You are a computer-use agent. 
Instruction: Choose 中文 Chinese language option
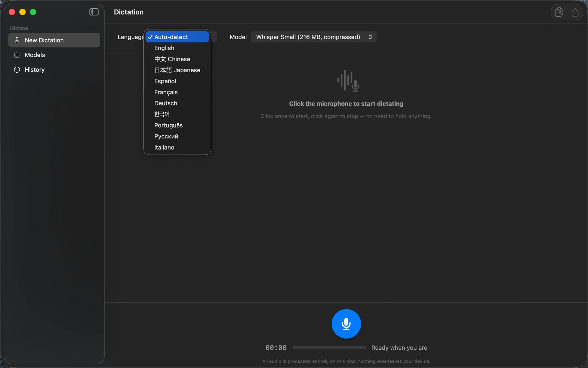(177, 59)
